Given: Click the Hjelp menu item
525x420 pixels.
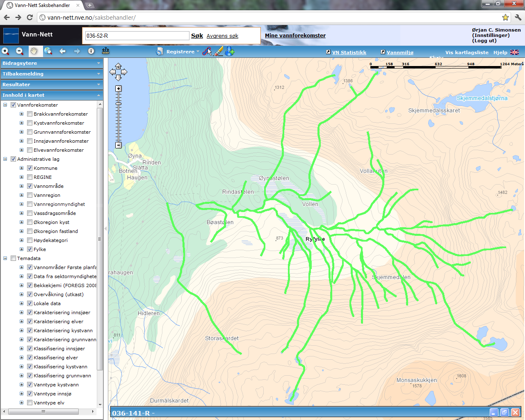Looking at the screenshot, I should pyautogui.click(x=500, y=52).
